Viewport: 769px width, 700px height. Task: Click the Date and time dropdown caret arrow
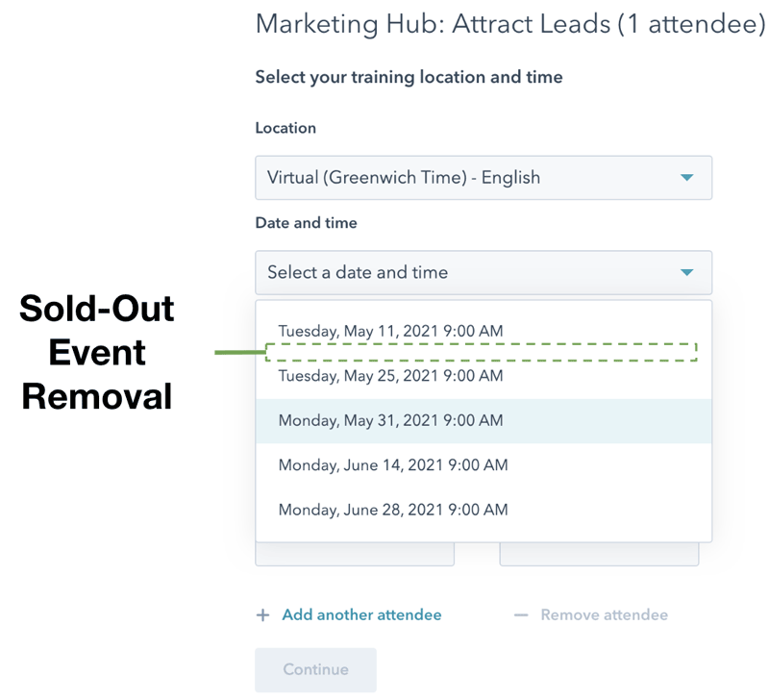click(x=686, y=273)
